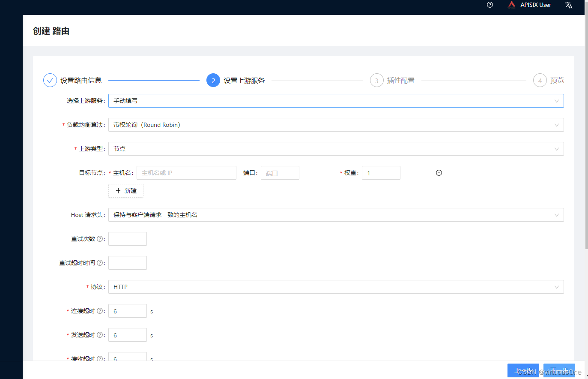Click the APISIX red logo avatar

[x=512, y=5]
